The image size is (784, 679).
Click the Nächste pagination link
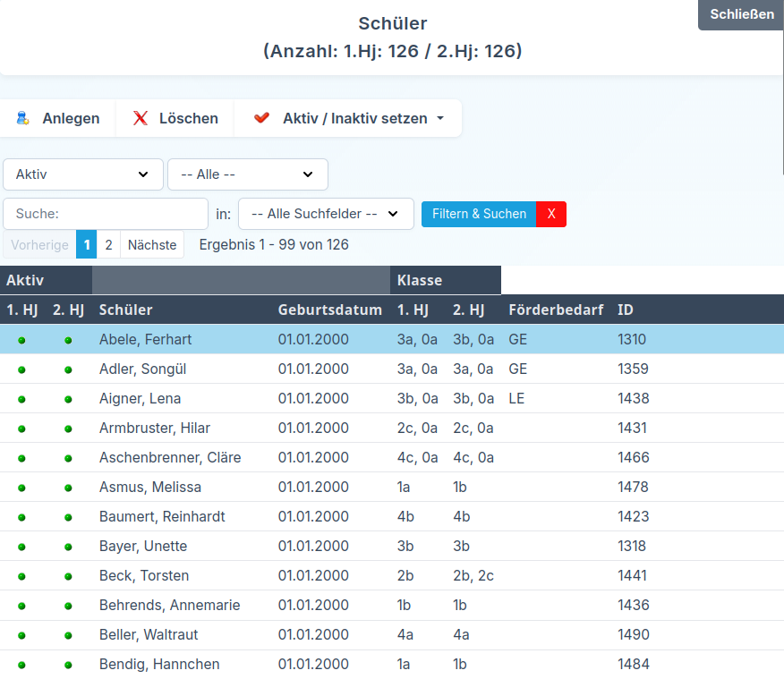152,244
